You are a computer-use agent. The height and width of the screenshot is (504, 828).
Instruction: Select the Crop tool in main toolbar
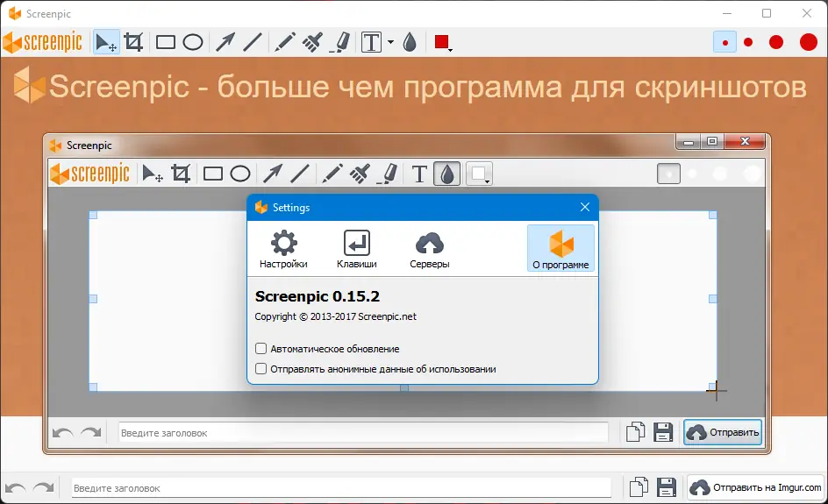133,42
